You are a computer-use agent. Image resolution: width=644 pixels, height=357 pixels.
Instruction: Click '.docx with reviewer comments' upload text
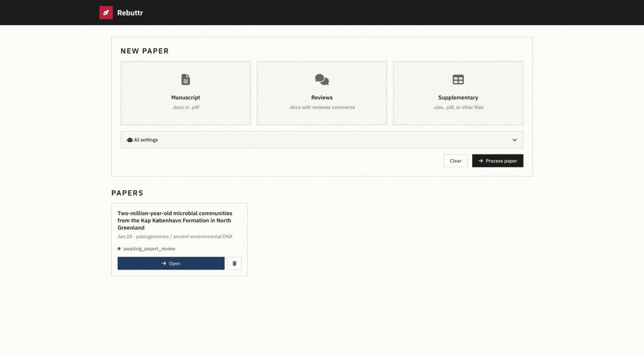click(322, 107)
